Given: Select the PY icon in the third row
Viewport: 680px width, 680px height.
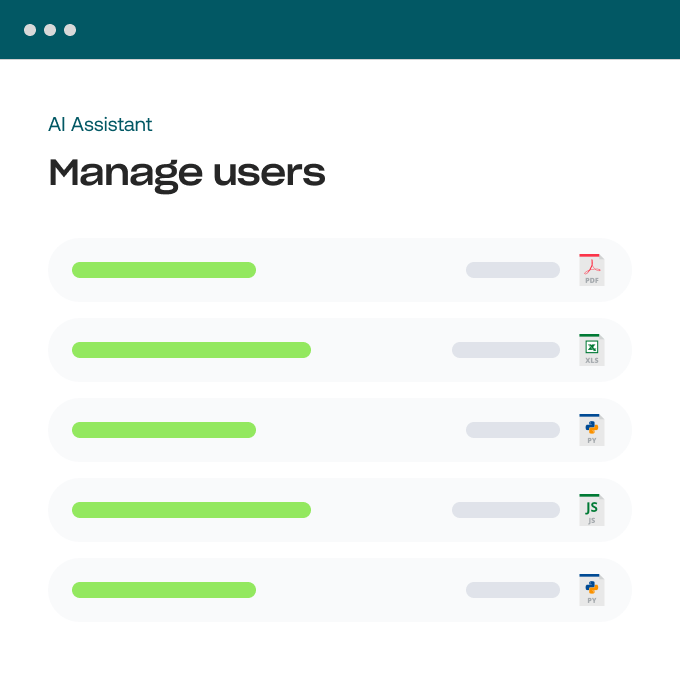Looking at the screenshot, I should (592, 430).
